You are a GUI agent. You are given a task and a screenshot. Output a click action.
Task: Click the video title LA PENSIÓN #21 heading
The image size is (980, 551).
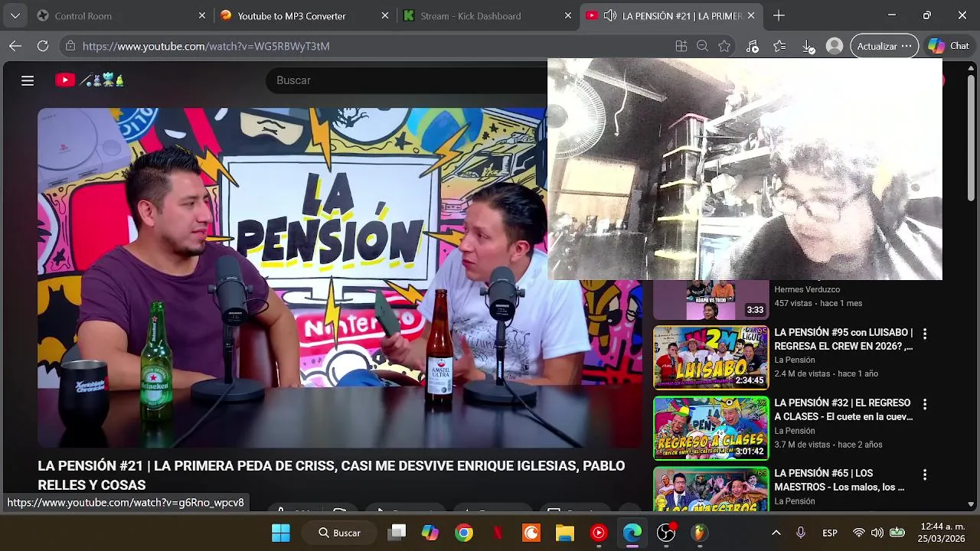(332, 475)
